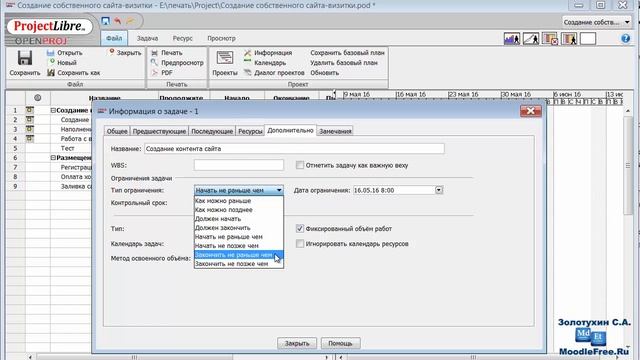Click Сохранить базовый план

(347, 53)
